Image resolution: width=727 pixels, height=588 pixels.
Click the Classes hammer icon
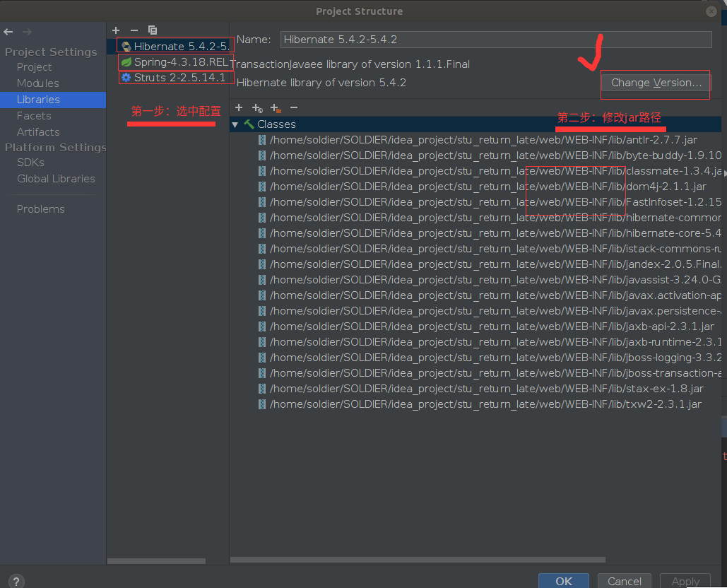click(x=249, y=124)
